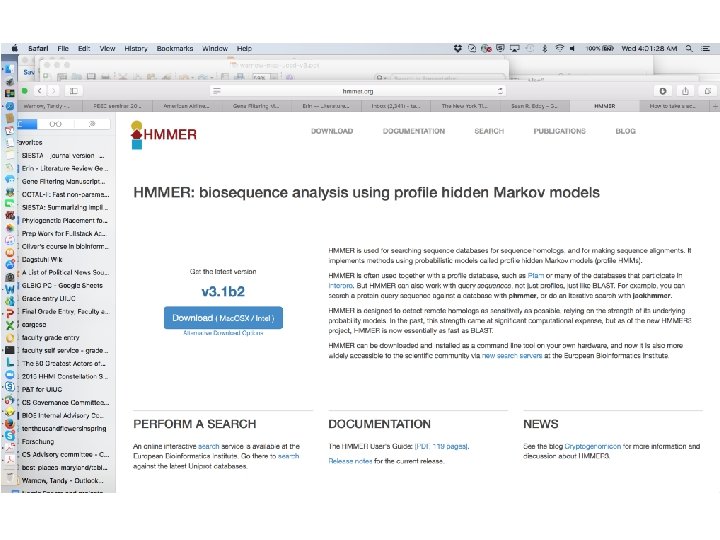
Task: Follow the Interpro link
Action: tap(340, 286)
